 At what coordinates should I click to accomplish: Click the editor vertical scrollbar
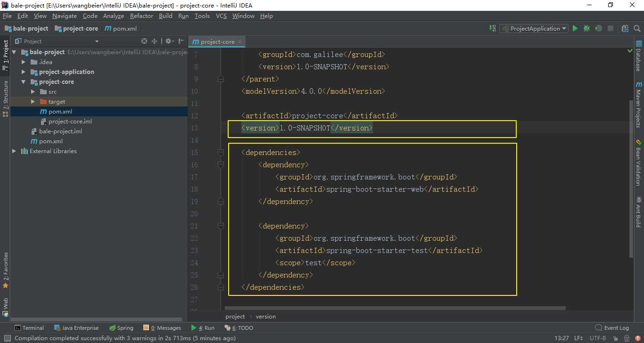(x=631, y=179)
